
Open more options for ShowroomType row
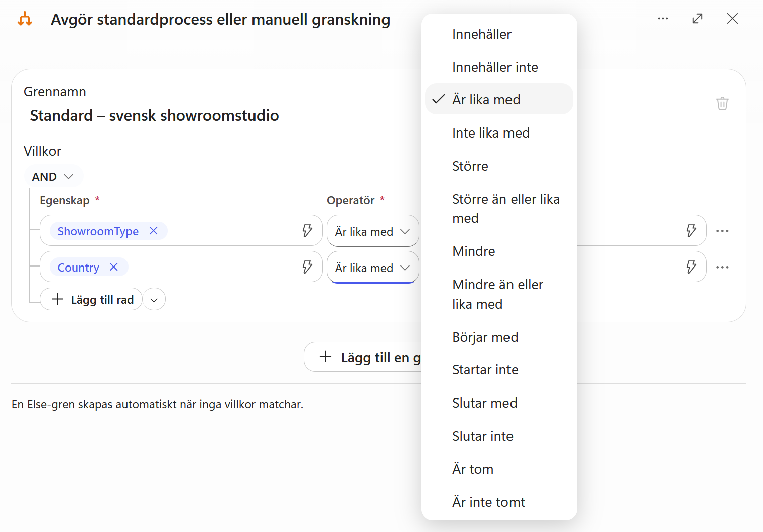tap(722, 231)
